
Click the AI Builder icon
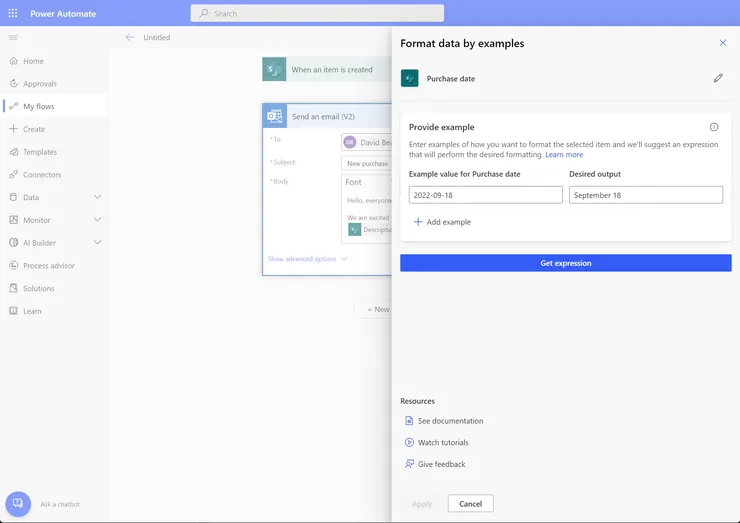coord(14,243)
